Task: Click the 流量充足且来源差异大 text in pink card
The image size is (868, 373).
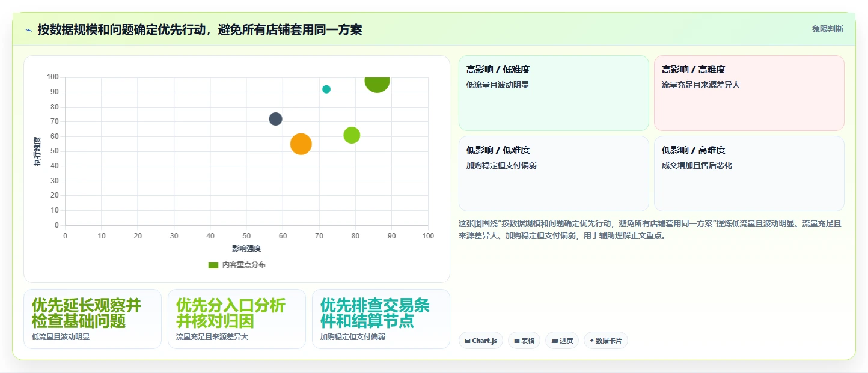Action: (x=701, y=85)
